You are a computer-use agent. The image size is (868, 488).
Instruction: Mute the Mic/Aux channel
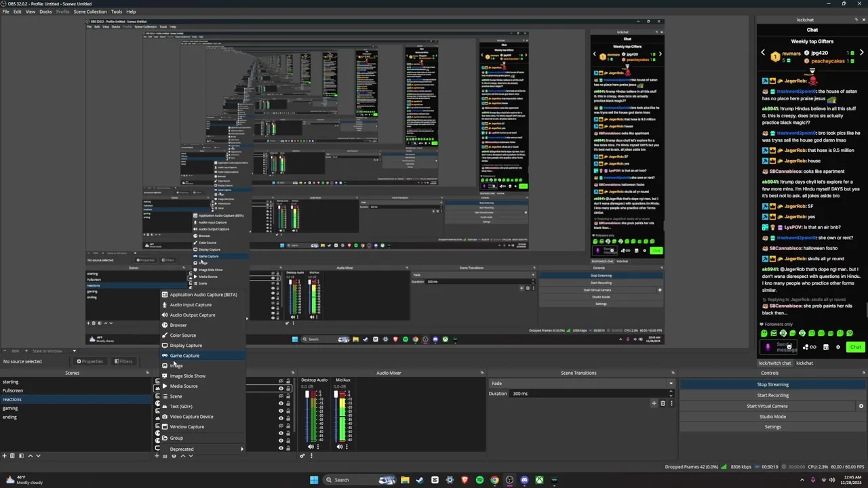tap(339, 447)
